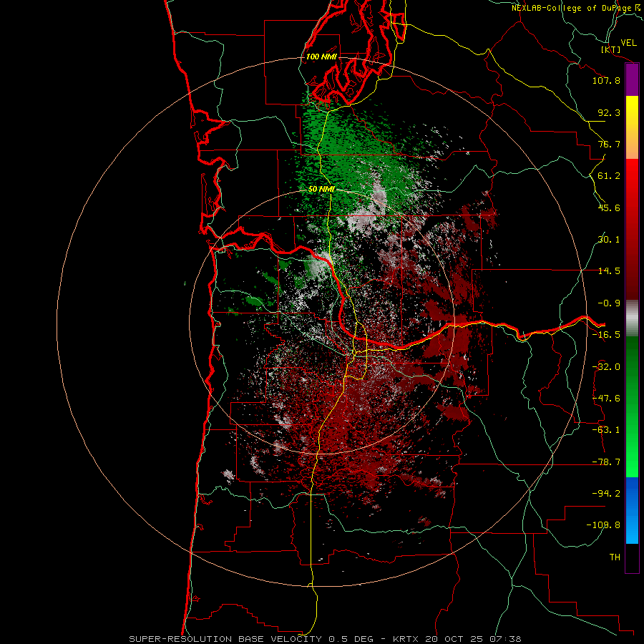Click the 07:38 timestamp in the caption
644x644 pixels.
[x=506, y=639]
